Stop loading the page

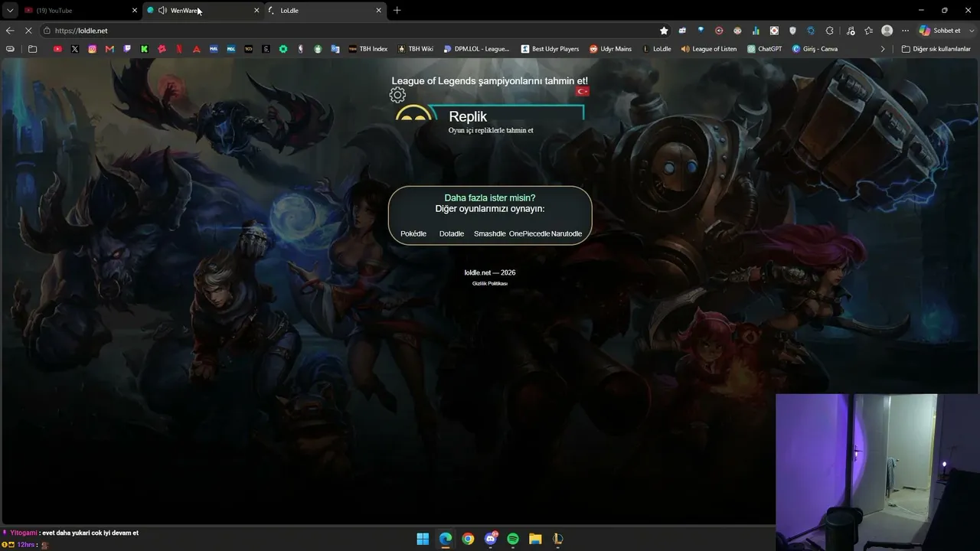coord(28,31)
